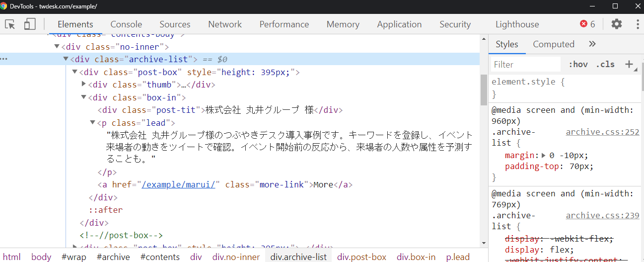Viewport: 644px width, 262px height.
Task: Expand the margin shorthand triangle
Action: (544, 155)
